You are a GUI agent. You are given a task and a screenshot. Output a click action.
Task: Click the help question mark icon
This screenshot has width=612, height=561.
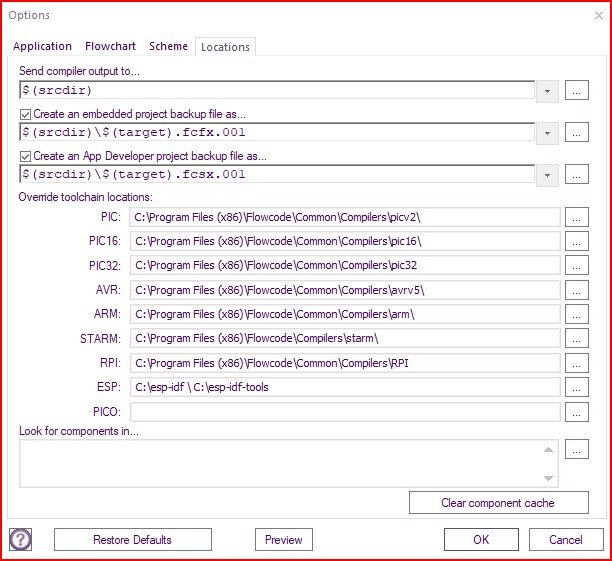click(20, 539)
